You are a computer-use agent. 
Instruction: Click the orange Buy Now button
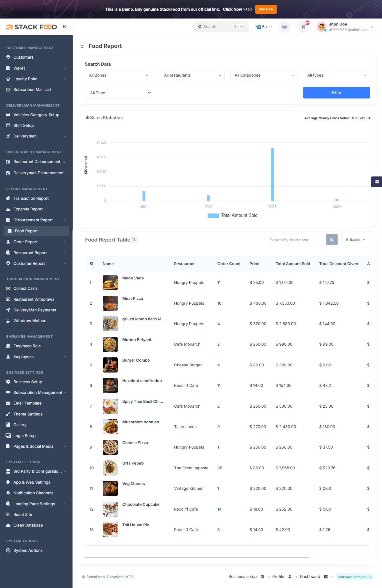click(266, 9)
